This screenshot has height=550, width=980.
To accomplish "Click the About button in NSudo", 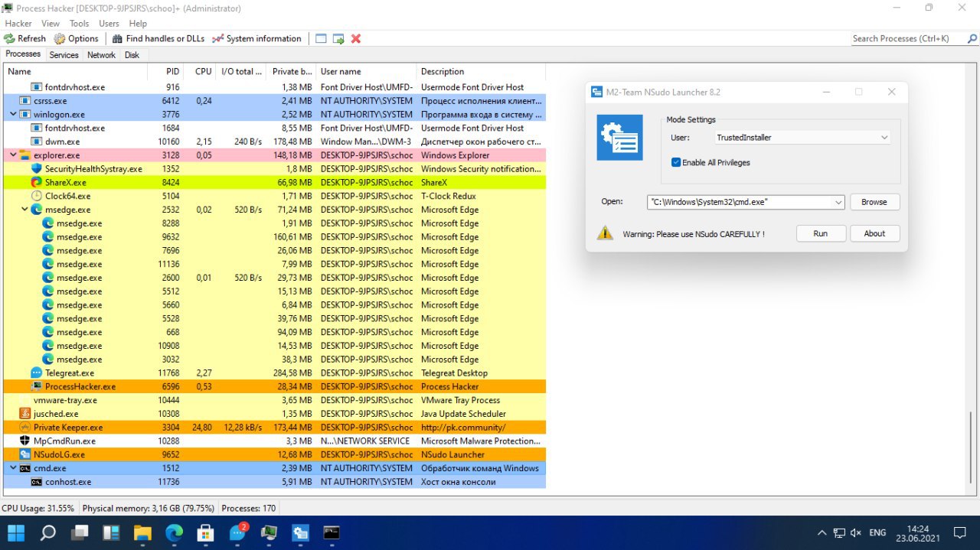I will (x=874, y=234).
